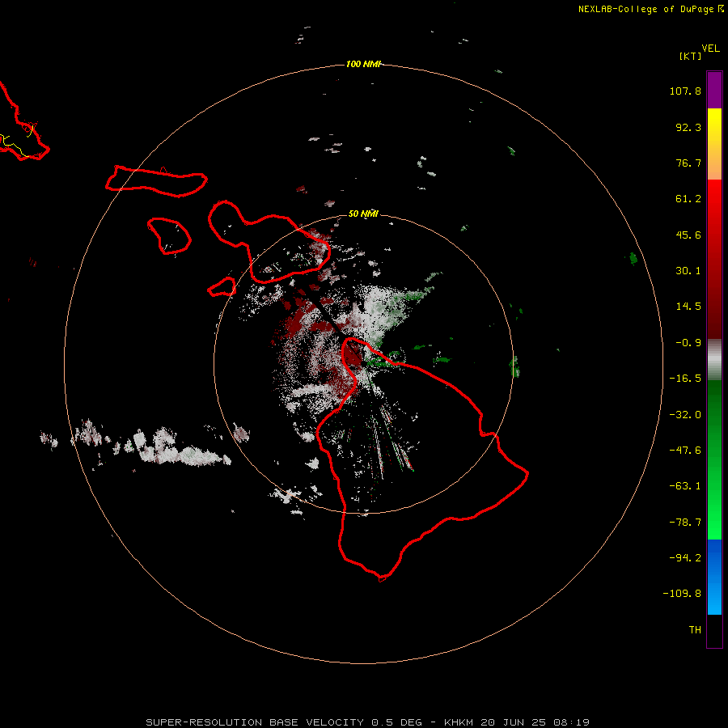The height and width of the screenshot is (728, 728).
Task: Select the -63.1 velocity scale value
Action: click(x=685, y=486)
